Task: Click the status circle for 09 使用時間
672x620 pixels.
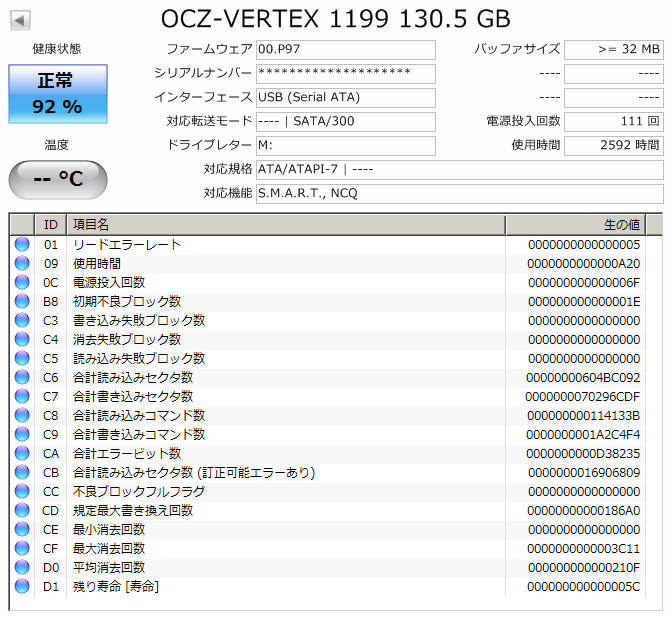Action: tap(22, 263)
